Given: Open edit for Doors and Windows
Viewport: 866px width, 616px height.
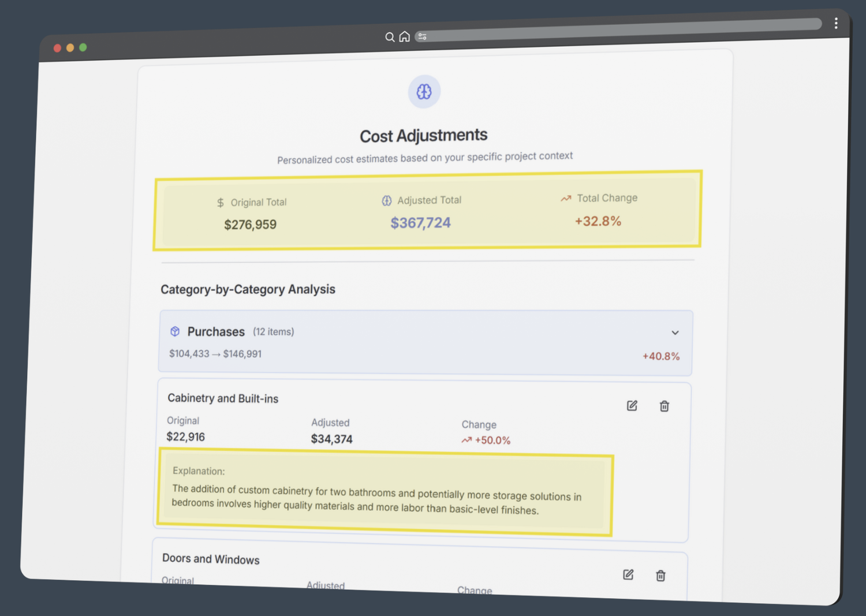Looking at the screenshot, I should point(628,574).
